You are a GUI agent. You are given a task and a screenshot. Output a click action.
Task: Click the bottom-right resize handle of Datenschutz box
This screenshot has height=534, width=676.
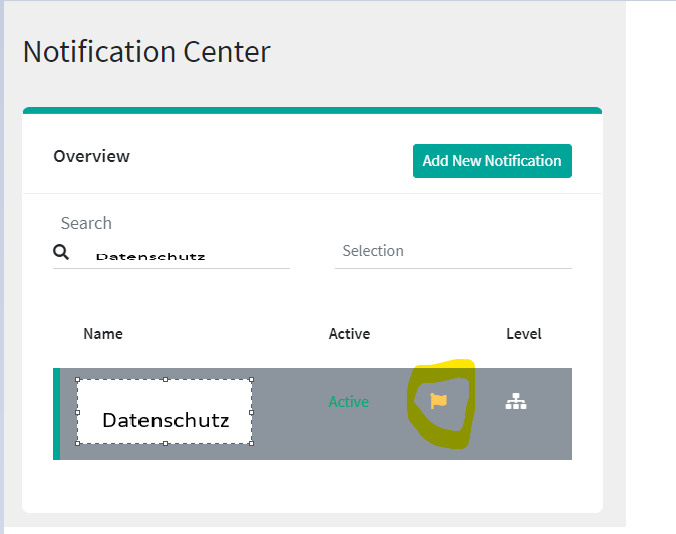pos(251,443)
